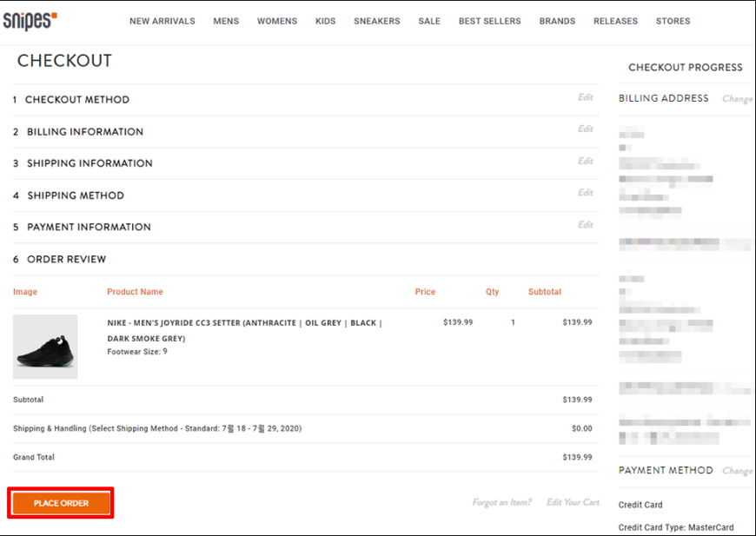The width and height of the screenshot is (756, 536).
Task: Click the Product Name column header
Action: (x=135, y=292)
